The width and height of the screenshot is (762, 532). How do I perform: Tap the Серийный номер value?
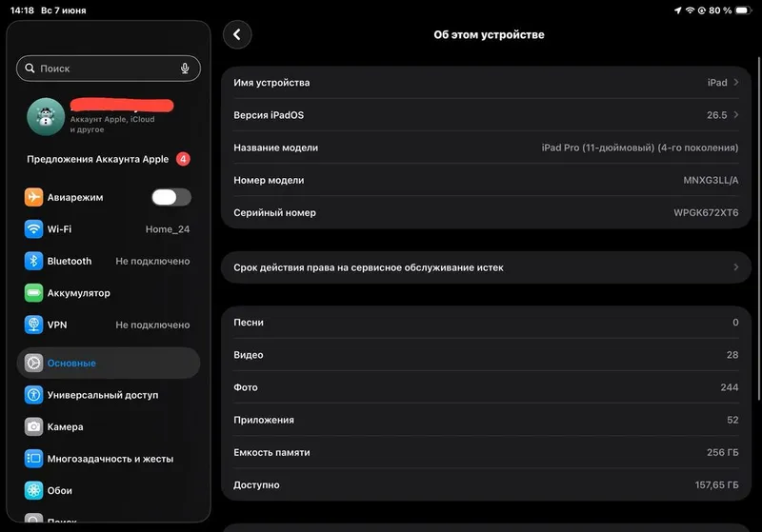pos(706,212)
